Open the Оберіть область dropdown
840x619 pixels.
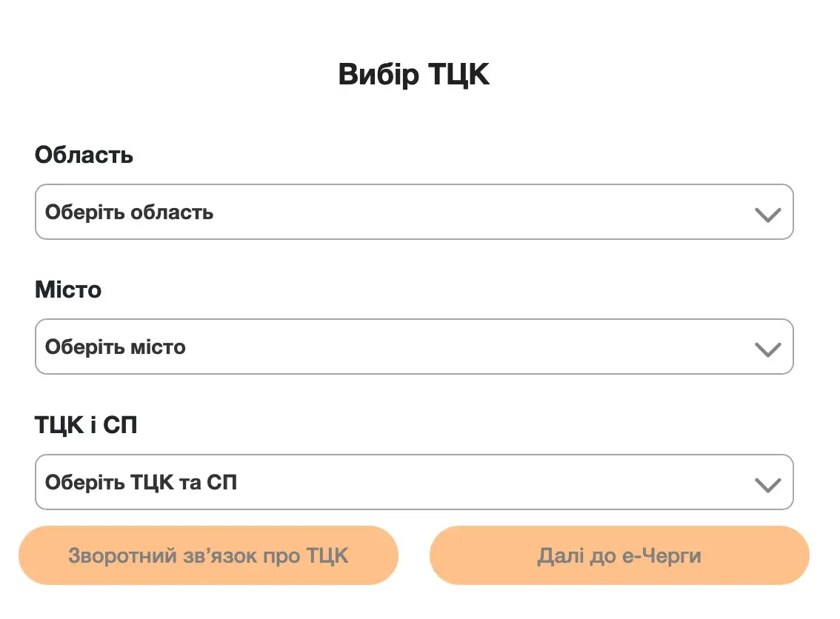[413, 212]
